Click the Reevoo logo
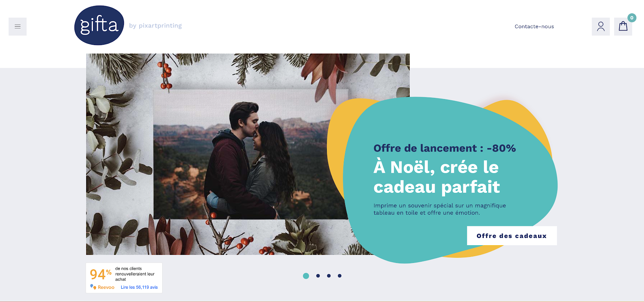This screenshot has height=302, width=644. 102,287
